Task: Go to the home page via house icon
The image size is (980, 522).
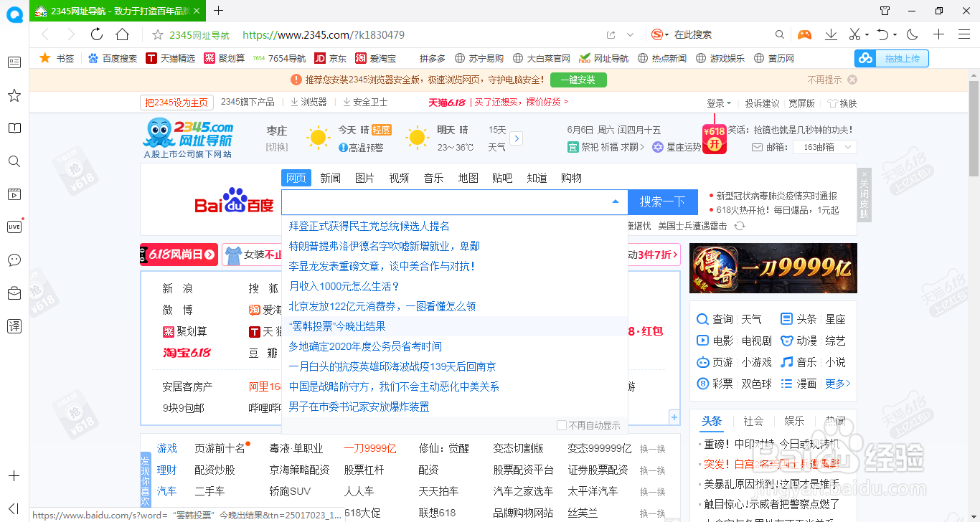Action: pyautogui.click(x=123, y=34)
